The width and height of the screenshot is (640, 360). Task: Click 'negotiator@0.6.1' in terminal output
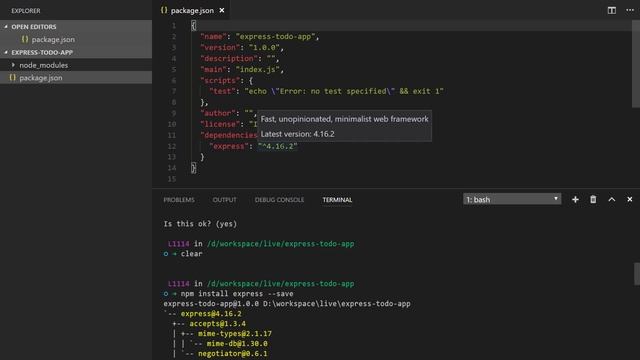(x=233, y=353)
